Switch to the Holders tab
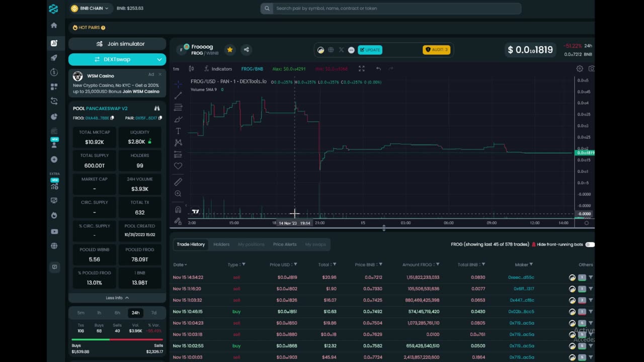644x362 pixels. click(x=221, y=244)
